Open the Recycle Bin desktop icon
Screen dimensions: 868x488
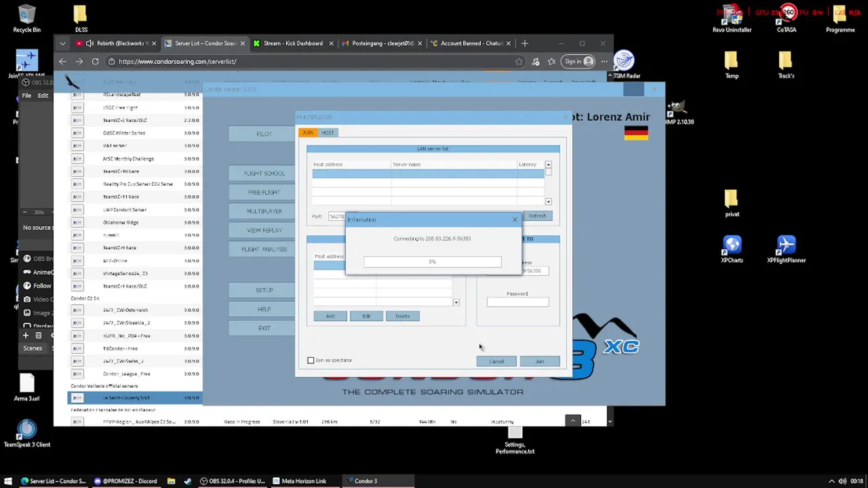click(26, 19)
